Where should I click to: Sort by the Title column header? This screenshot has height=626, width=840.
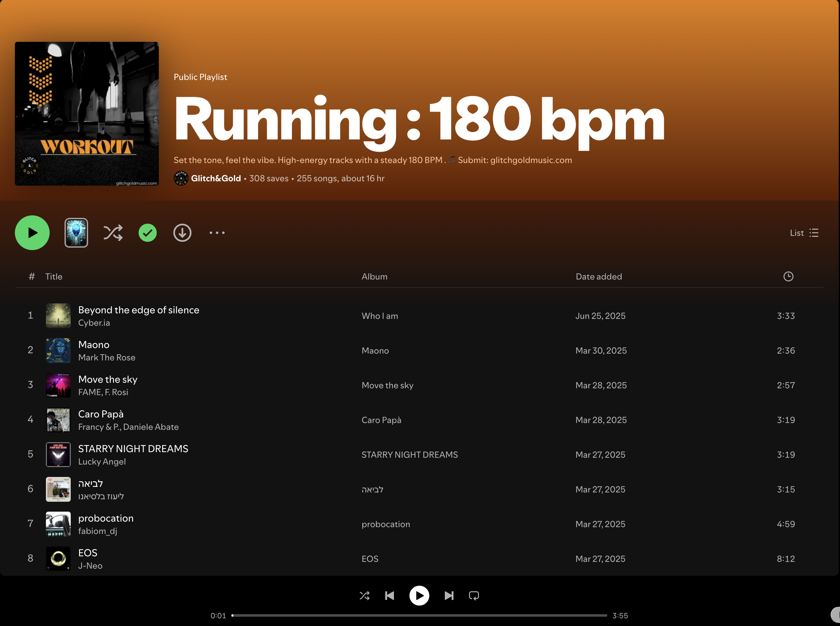pos(54,277)
